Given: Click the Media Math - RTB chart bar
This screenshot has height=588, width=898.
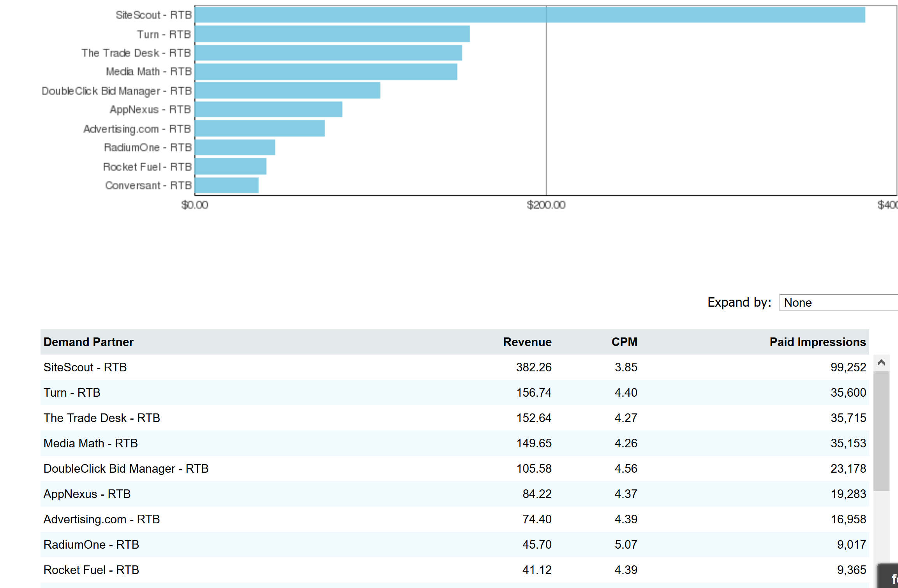Looking at the screenshot, I should tap(326, 72).
